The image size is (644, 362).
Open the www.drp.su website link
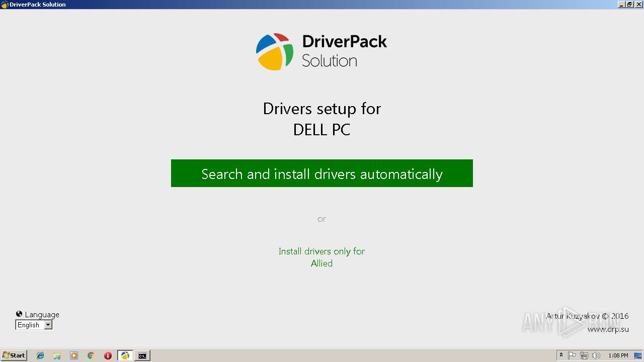pos(608,329)
